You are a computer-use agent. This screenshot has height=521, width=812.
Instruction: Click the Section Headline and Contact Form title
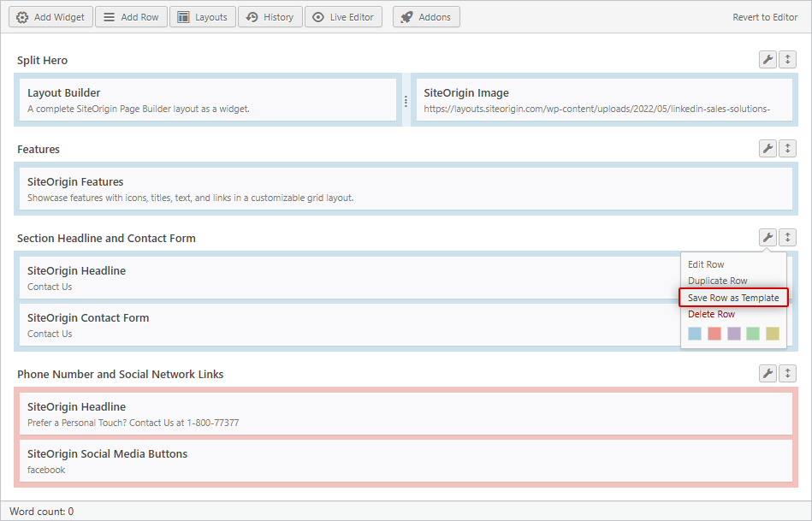pyautogui.click(x=106, y=238)
